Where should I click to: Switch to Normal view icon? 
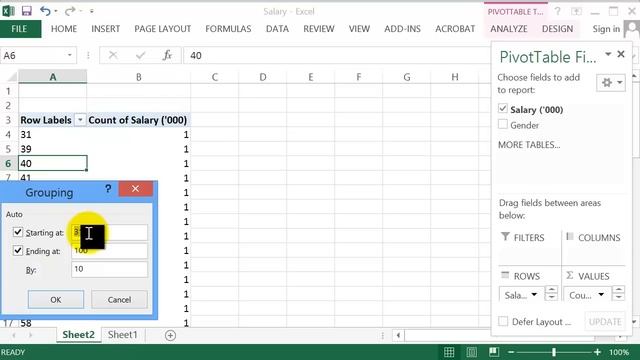(449, 352)
